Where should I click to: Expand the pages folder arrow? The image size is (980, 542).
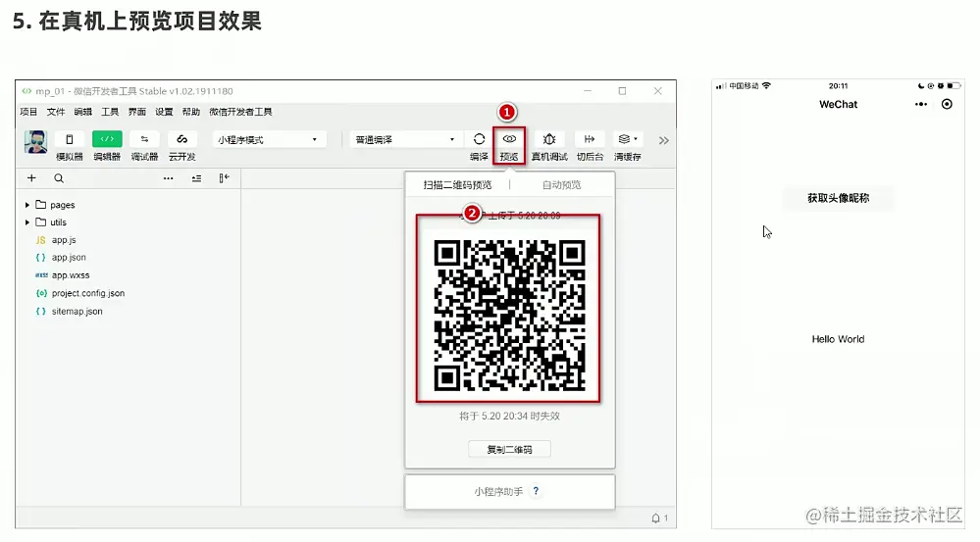click(26, 205)
